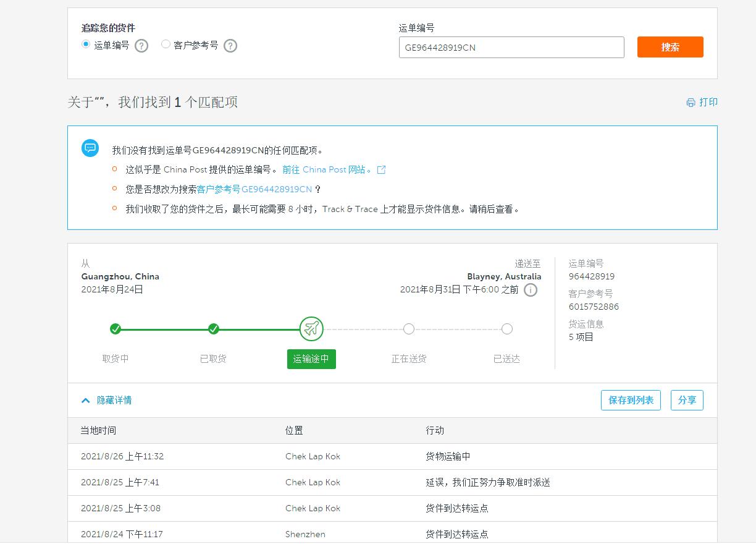Click the green checkmark above 取货中
The image size is (756, 544).
pyautogui.click(x=115, y=329)
